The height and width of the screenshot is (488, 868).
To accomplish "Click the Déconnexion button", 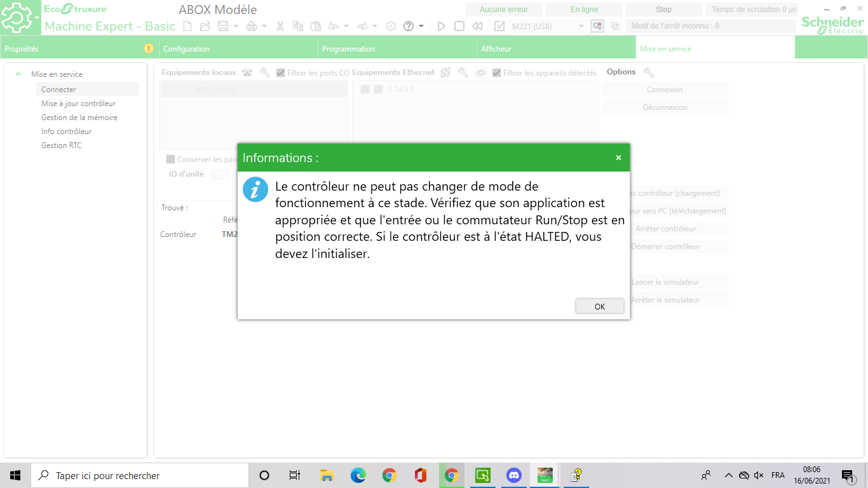I will click(x=665, y=107).
